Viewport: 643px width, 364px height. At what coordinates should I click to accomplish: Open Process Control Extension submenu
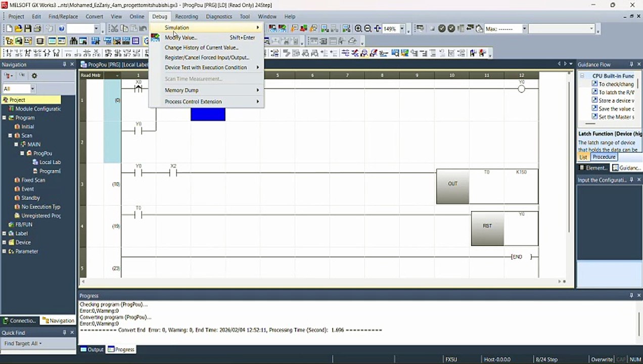(206, 102)
